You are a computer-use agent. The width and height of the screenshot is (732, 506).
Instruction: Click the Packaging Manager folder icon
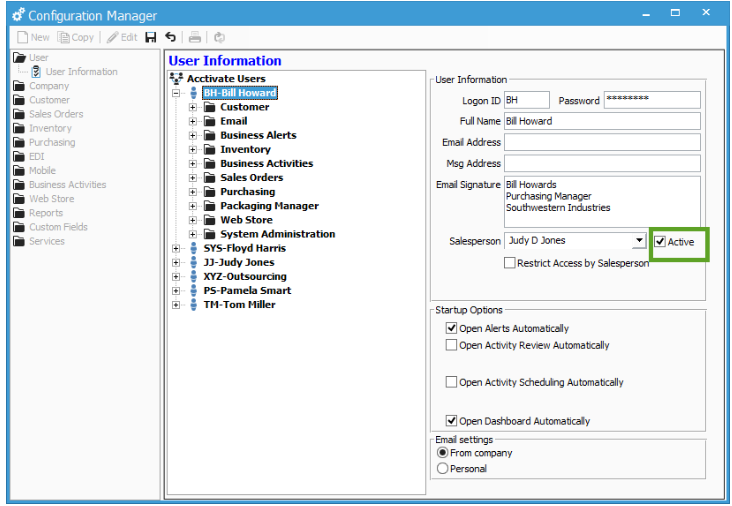click(x=210, y=206)
